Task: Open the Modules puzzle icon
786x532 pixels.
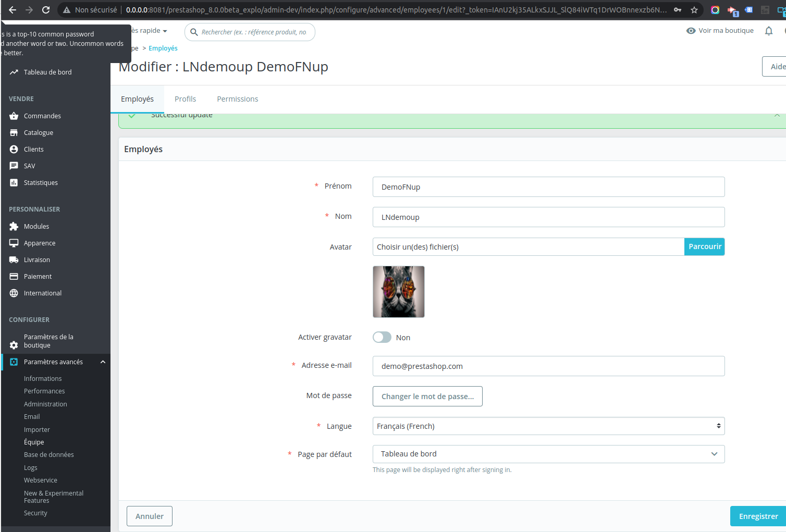Action: point(14,226)
